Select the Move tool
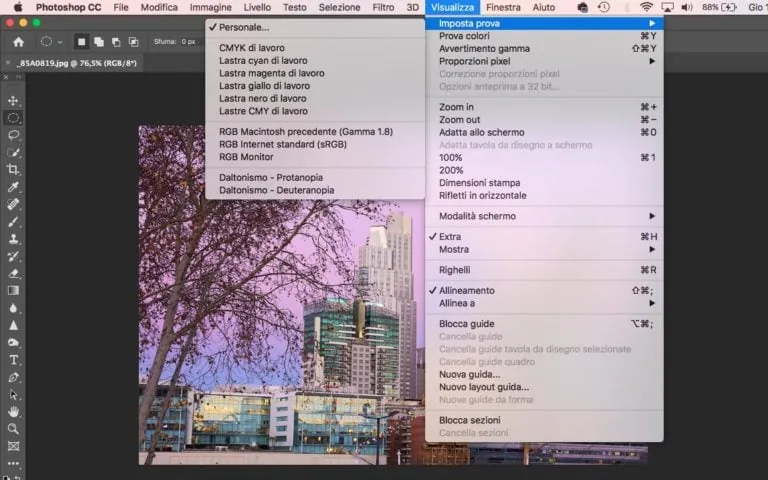The width and height of the screenshot is (768, 480). (x=14, y=101)
